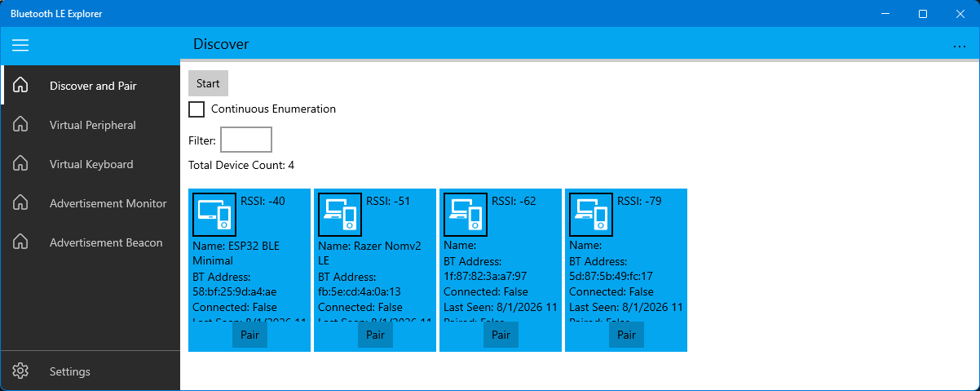Screen dimensions: 980x391
Task: Open the Advertisement Monitor page
Action: pos(90,203)
